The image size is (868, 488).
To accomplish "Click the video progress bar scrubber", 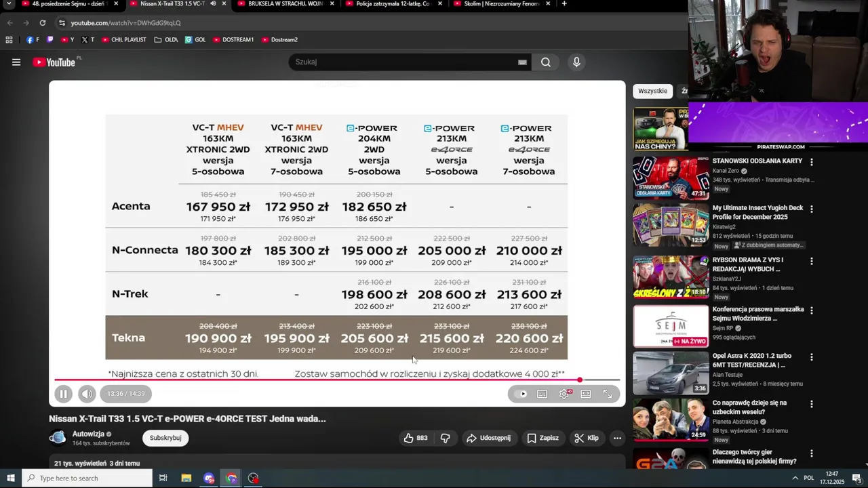I will pyautogui.click(x=580, y=380).
